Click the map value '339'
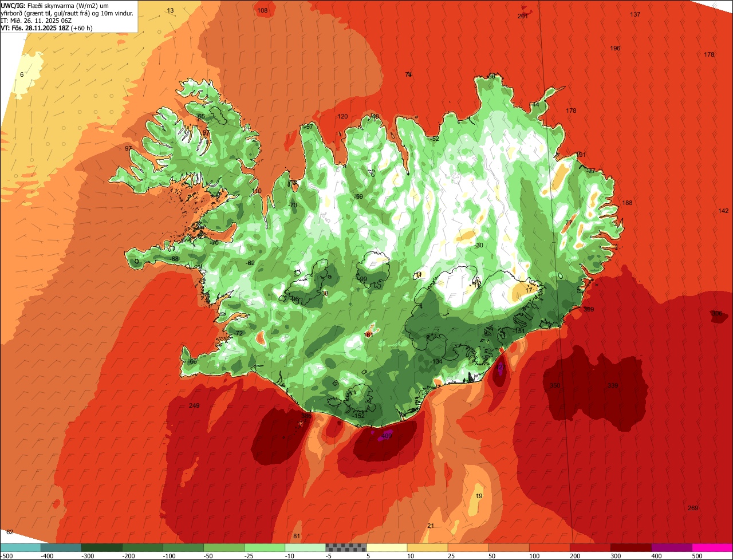Screen dimensions: 733x560 (613, 386)
